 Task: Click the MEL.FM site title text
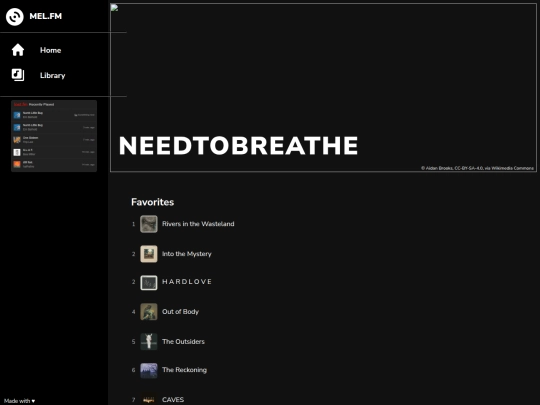point(45,16)
